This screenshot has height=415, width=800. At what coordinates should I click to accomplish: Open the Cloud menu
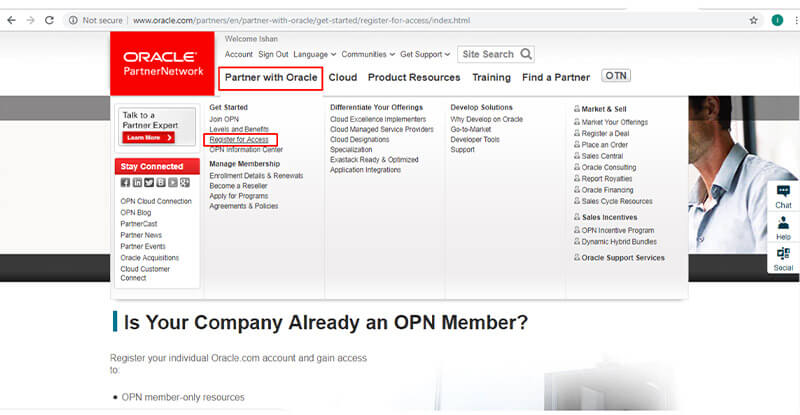(342, 78)
